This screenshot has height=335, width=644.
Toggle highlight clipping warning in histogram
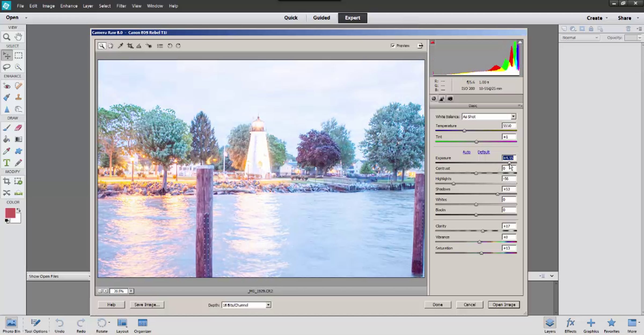[520, 42]
